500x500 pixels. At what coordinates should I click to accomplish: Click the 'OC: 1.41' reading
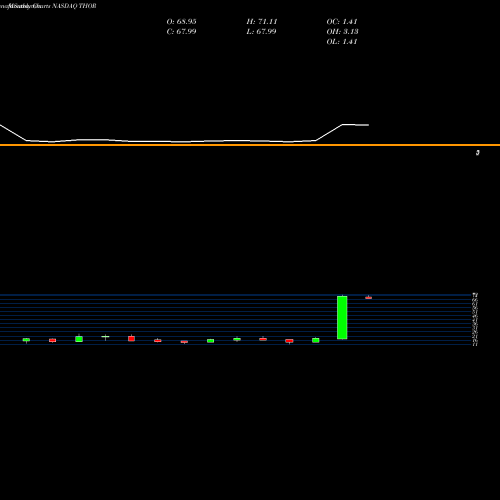(342, 22)
